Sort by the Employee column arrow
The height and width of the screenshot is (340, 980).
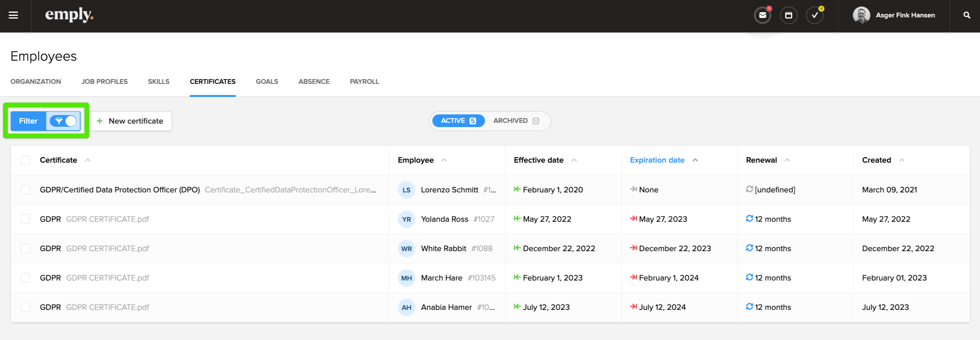click(444, 160)
